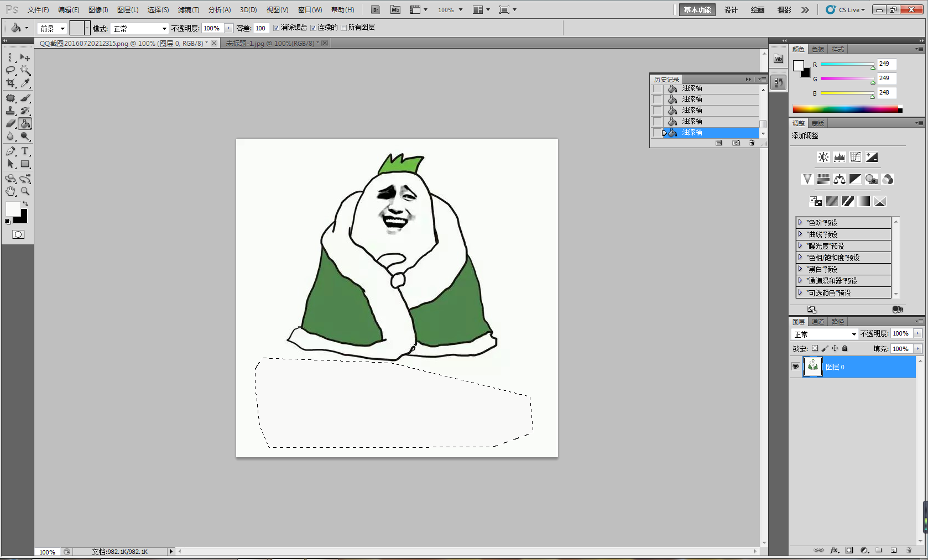
Task: Delete layer with trash icon in Layers panel
Action: [909, 550]
